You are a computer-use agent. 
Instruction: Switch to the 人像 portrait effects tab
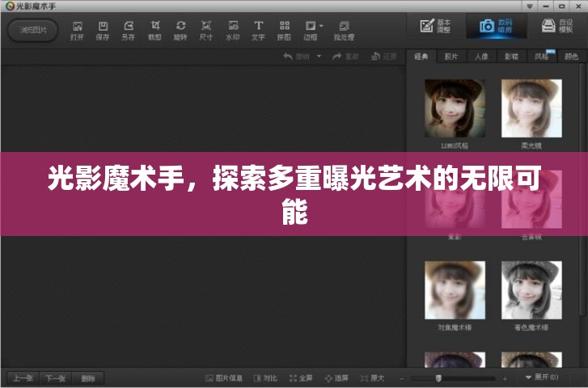(x=481, y=57)
